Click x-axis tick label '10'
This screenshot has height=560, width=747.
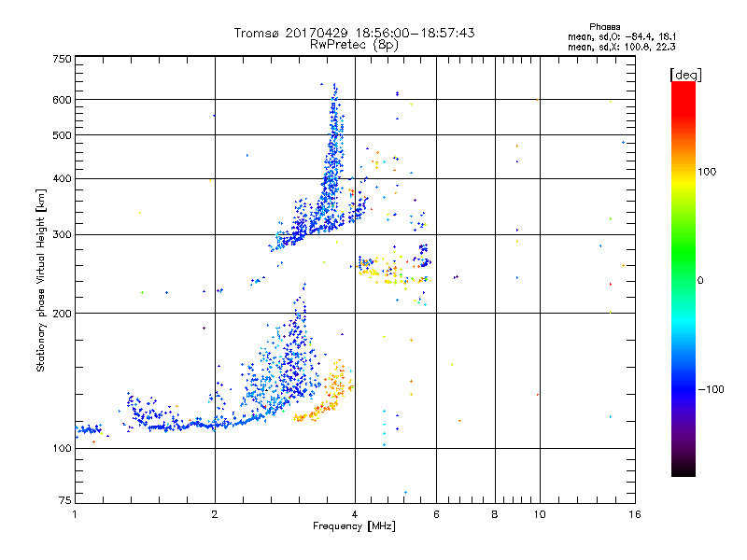(x=540, y=514)
